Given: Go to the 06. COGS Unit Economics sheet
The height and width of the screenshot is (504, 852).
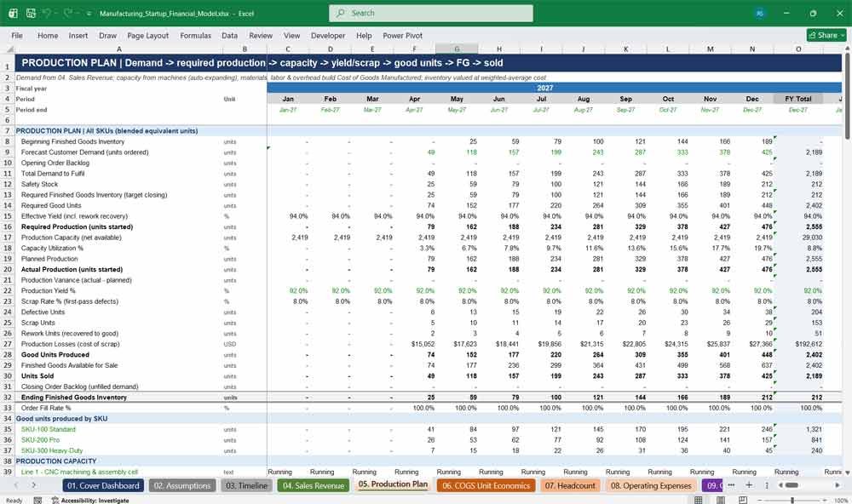Looking at the screenshot, I should [486, 485].
